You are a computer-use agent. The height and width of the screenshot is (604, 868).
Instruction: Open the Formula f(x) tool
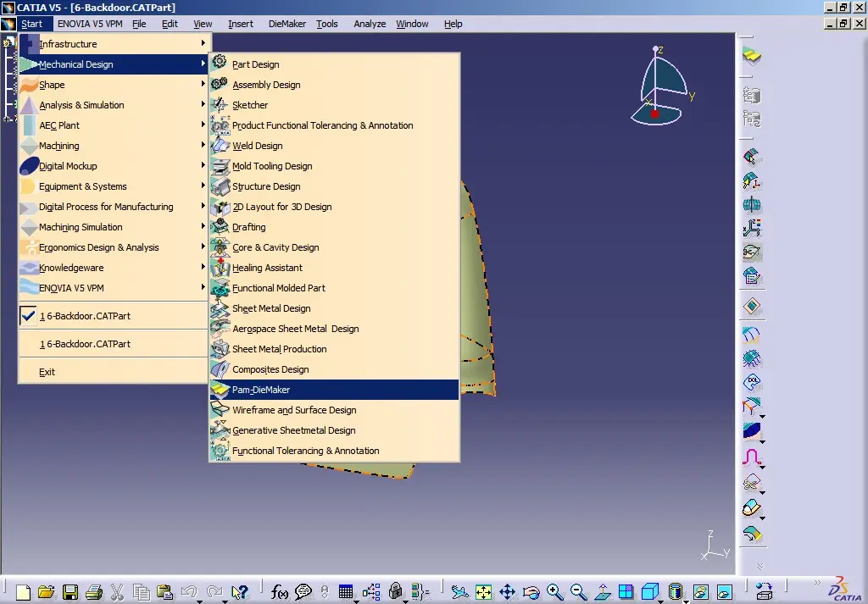point(280,592)
